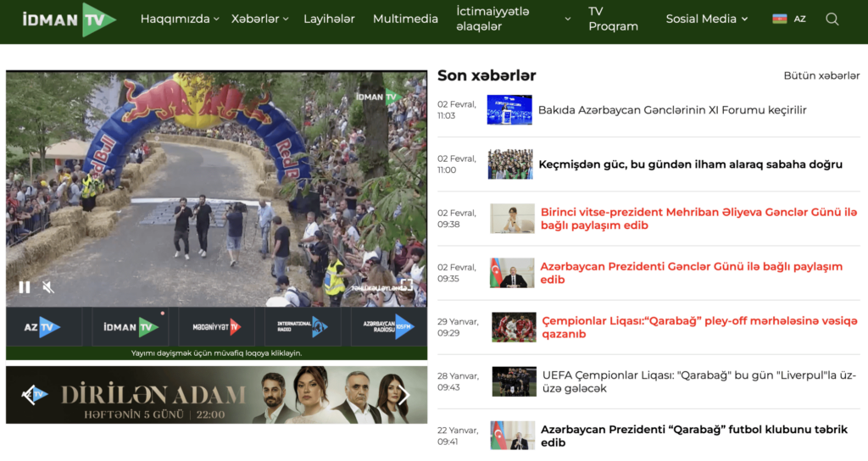Click 'Yayımı dəyişmək üçün' hint text
This screenshot has width=868, height=461.
click(x=216, y=353)
